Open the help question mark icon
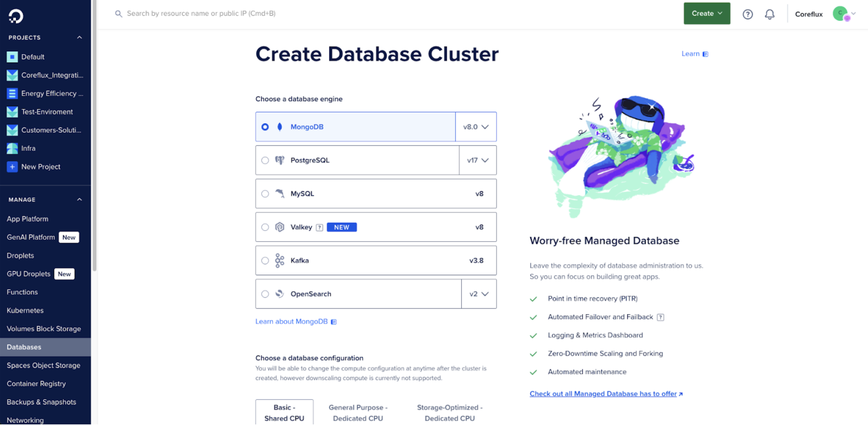The width and height of the screenshot is (868, 426). [748, 14]
